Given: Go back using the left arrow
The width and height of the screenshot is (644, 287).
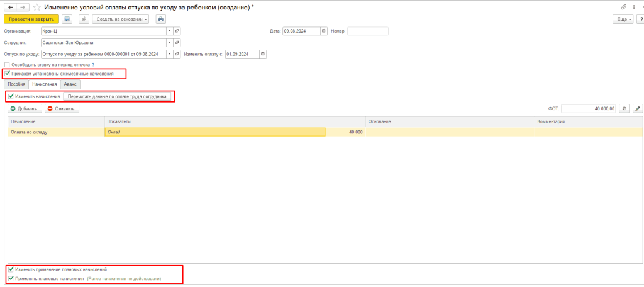Looking at the screenshot, I should point(9,7).
